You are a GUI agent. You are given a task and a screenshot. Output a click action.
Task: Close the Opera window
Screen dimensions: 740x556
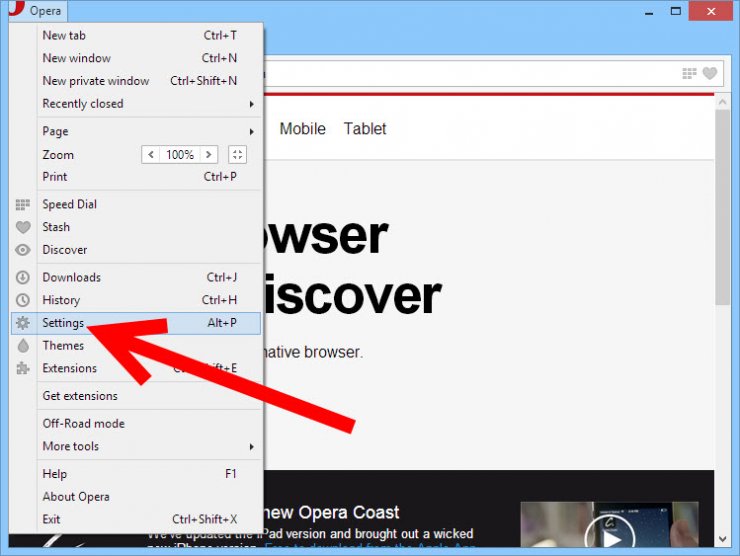coord(711,11)
